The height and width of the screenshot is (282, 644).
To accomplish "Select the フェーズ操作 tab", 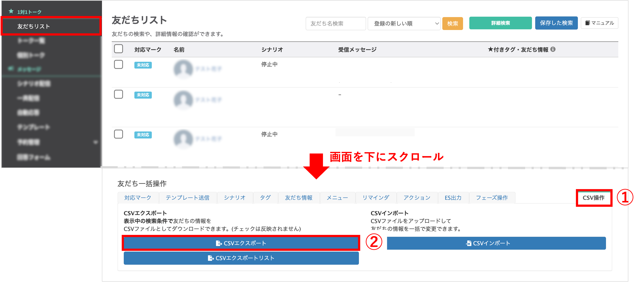I will click(x=491, y=198).
